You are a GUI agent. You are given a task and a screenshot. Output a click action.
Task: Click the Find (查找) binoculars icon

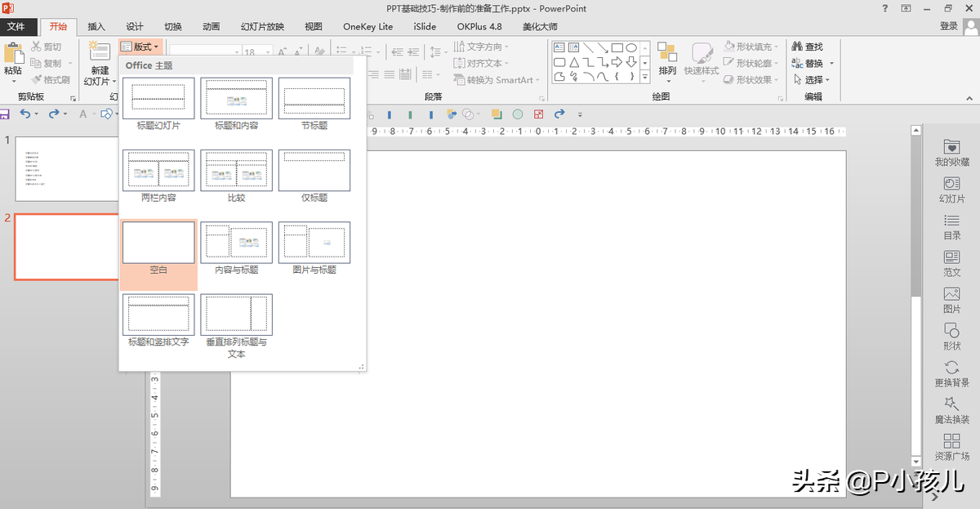(x=796, y=47)
